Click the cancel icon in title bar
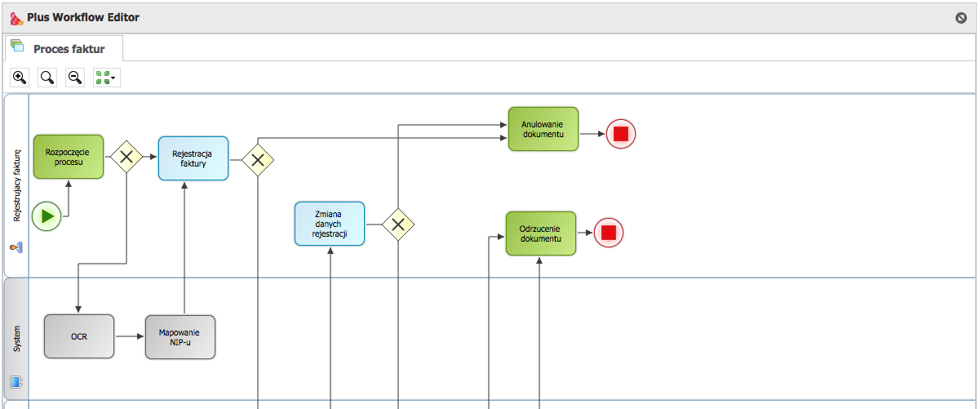The width and height of the screenshot is (980, 409). 961,17
